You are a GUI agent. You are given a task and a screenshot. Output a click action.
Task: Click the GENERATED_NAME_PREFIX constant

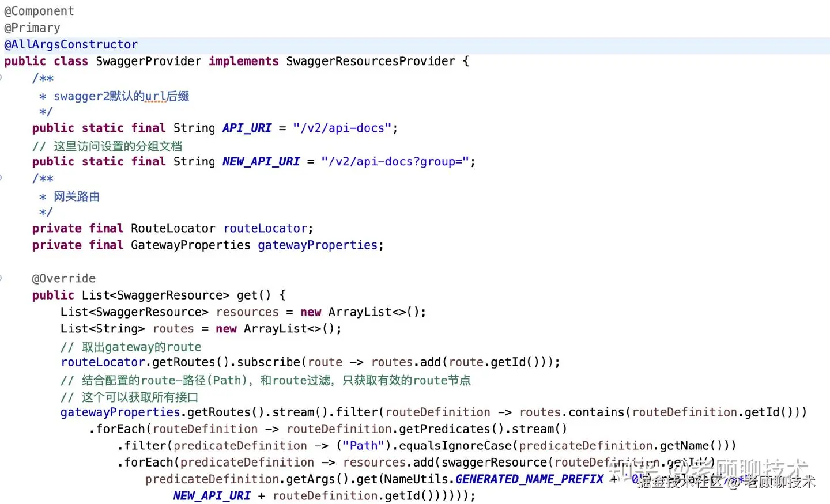click(529, 479)
